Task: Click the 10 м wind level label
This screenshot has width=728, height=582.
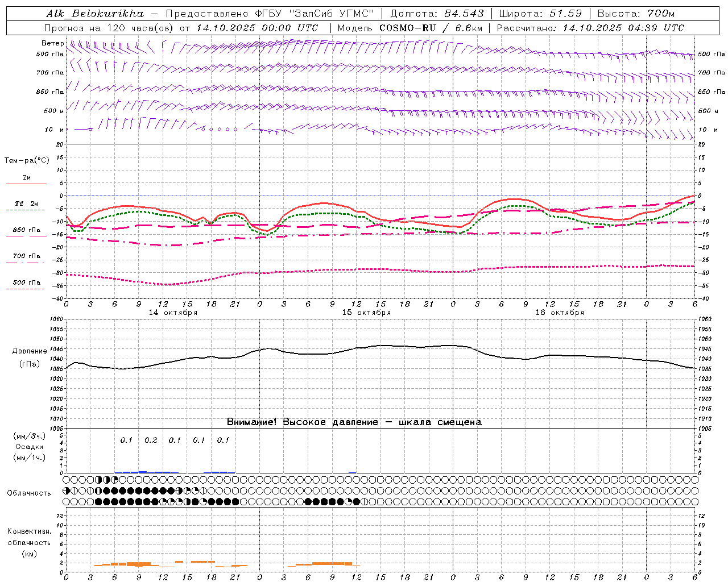Action: pyautogui.click(x=55, y=130)
